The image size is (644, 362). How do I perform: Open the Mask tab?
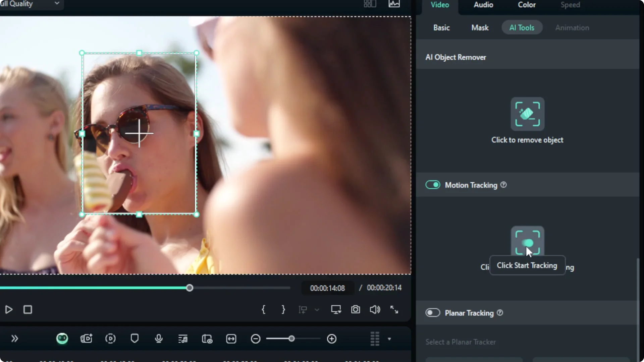tap(480, 27)
